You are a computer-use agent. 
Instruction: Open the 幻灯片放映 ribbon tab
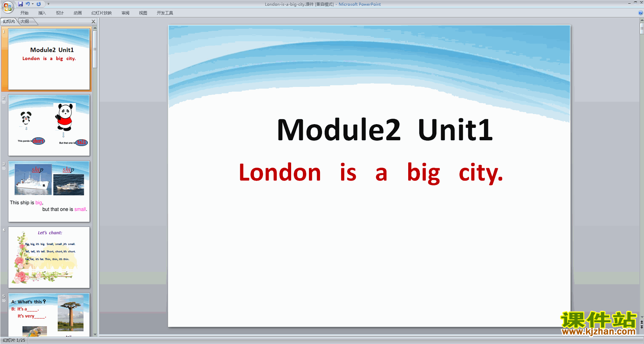click(x=102, y=13)
